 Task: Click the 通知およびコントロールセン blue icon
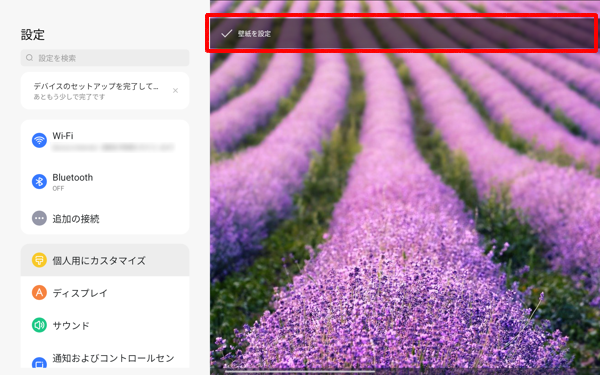pyautogui.click(x=39, y=363)
